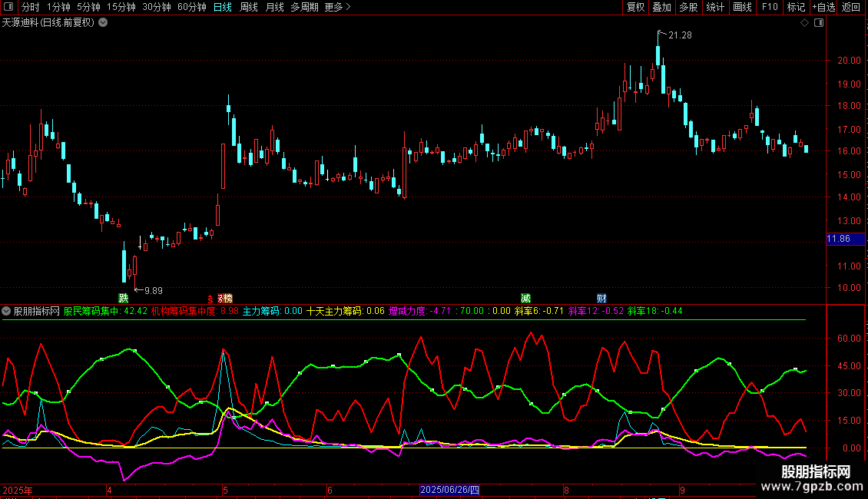This screenshot has width=868, height=499.
Task: Expand the 更多 periods menu
Action: click(x=337, y=7)
